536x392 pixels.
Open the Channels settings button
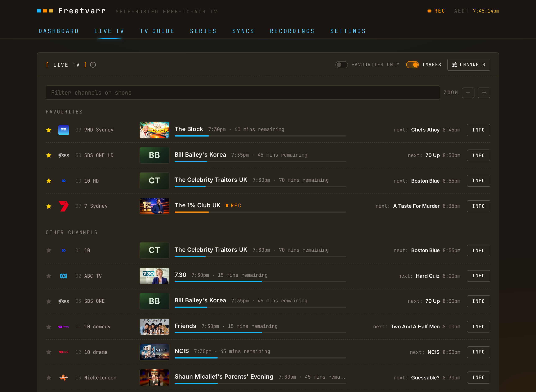point(469,65)
